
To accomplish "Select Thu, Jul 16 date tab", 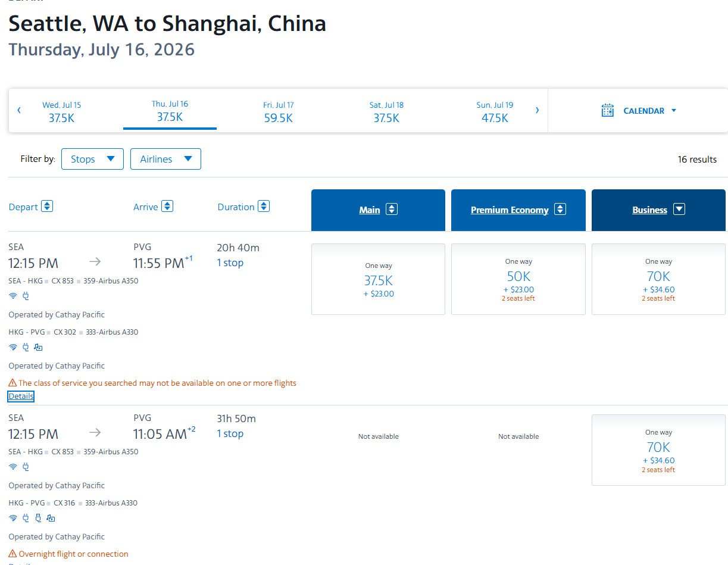I will tap(170, 111).
